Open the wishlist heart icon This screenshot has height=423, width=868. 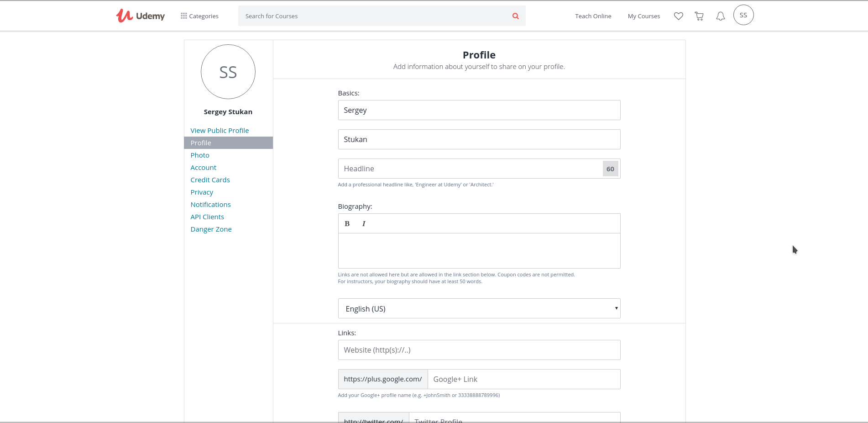coord(678,16)
